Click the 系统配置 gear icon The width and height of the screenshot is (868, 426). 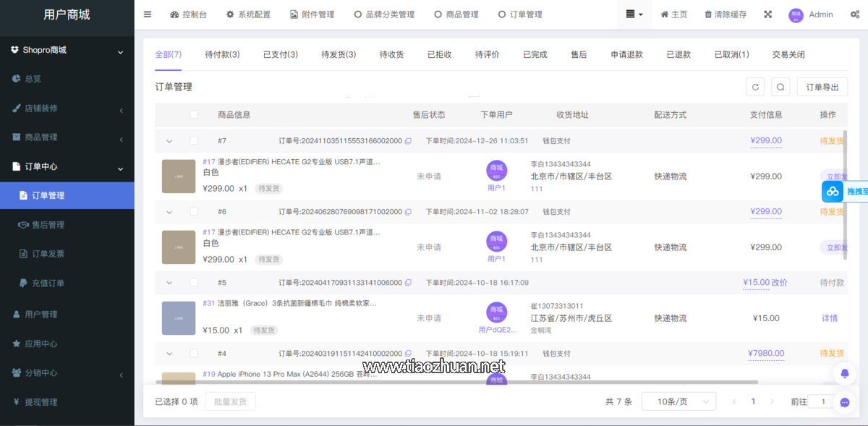(x=230, y=14)
